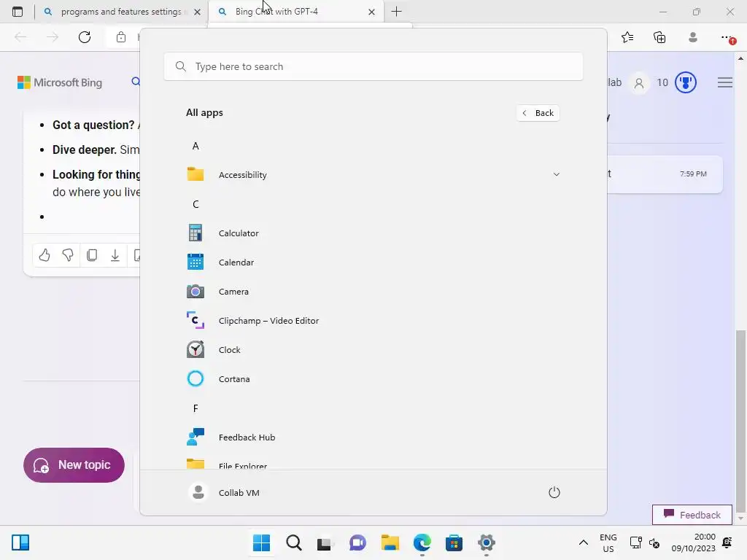
Task: Open the recent chat dated 7:59 PM
Action: click(x=665, y=174)
